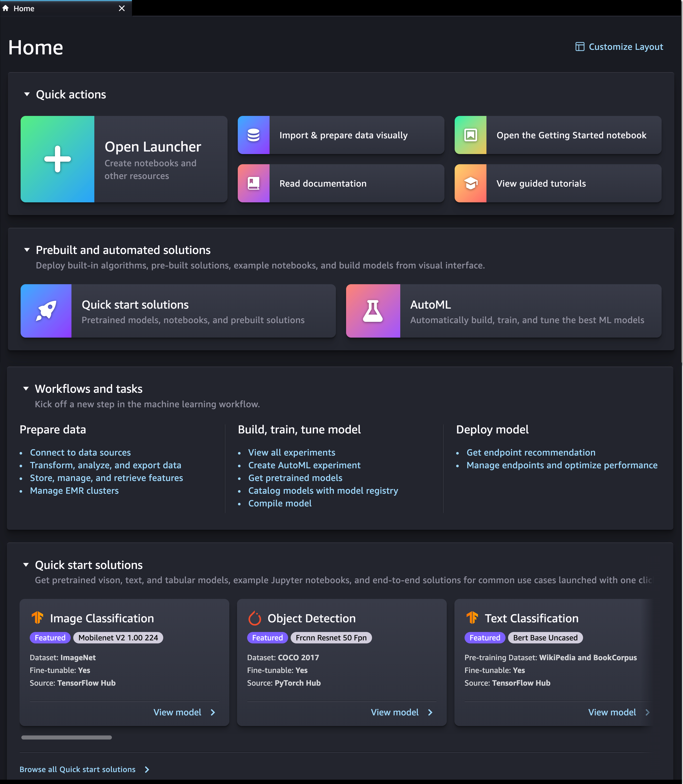The image size is (683, 784).
Task: Click the Getting Started notebook icon
Action: 470,135
